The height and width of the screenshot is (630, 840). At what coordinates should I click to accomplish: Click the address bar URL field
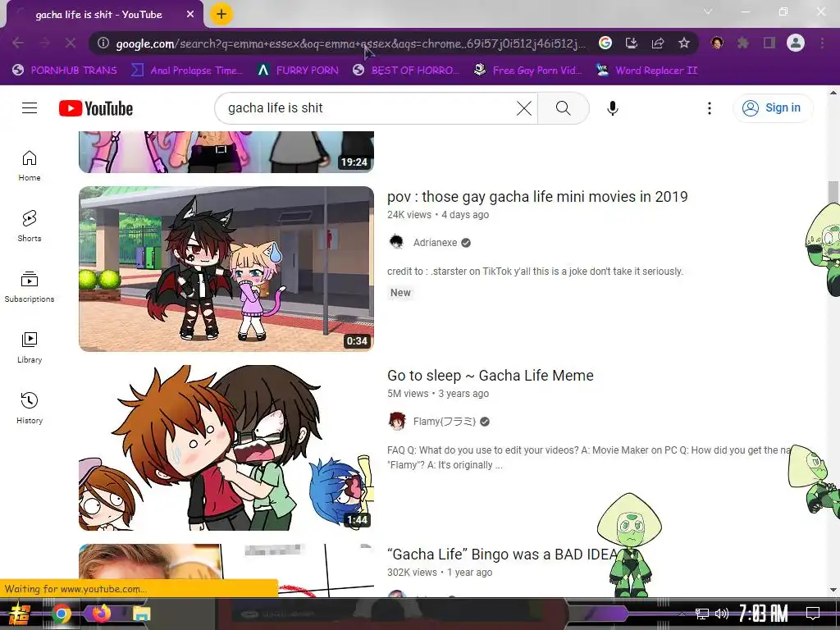coord(351,43)
